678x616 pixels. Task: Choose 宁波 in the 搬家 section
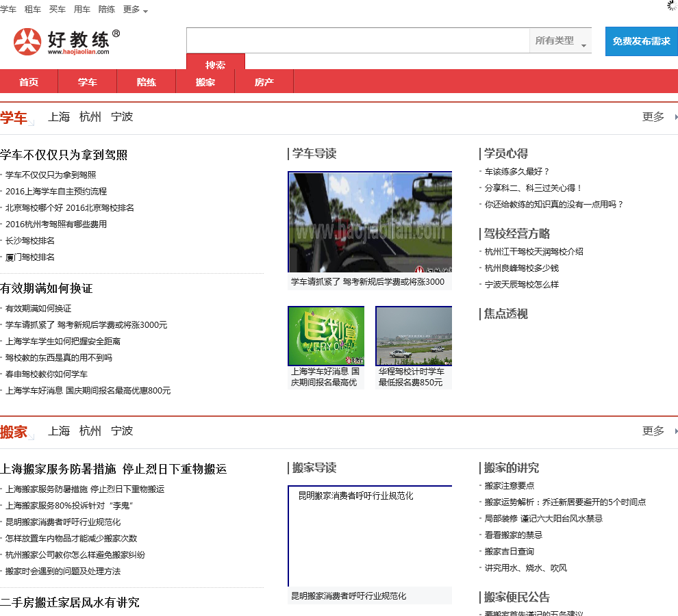coord(122,431)
